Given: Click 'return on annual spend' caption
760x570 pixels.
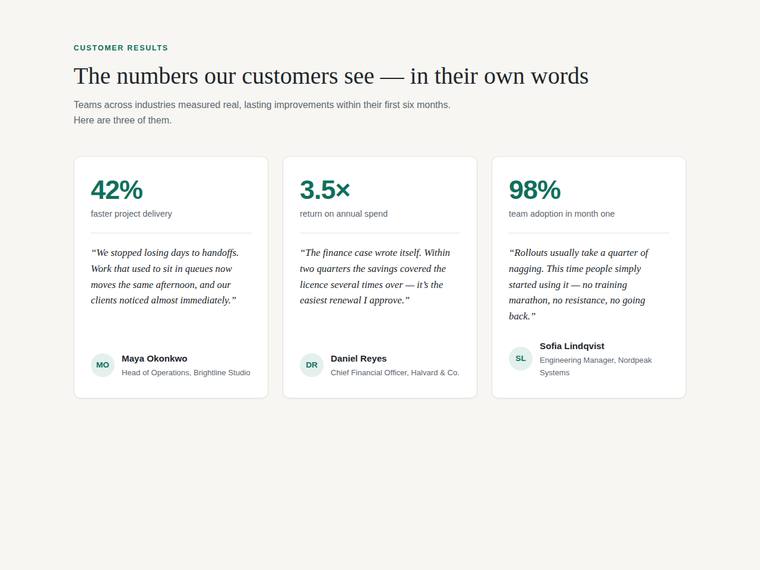Looking at the screenshot, I should coord(344,214).
